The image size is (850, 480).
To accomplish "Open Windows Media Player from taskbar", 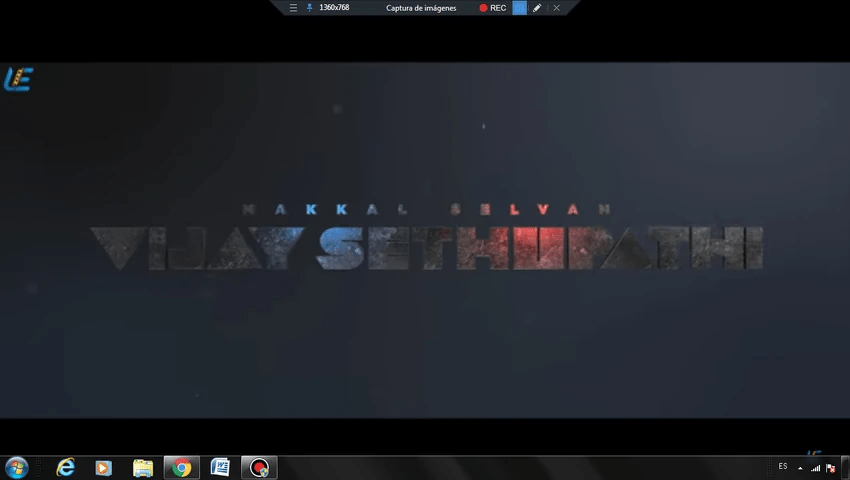I will [104, 468].
